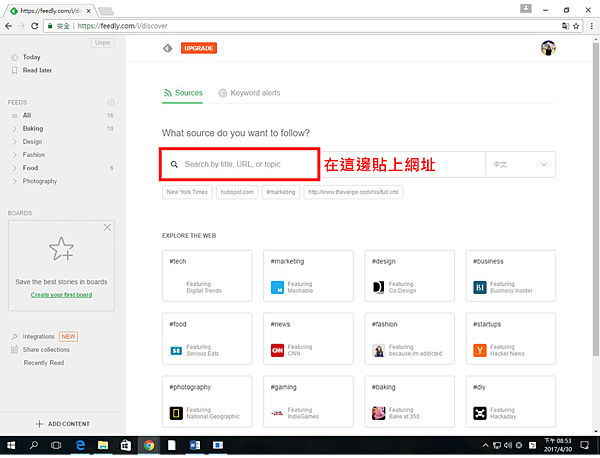This screenshot has height=458, width=600.
Task: Click Mashable icon in #marketing card
Action: click(x=277, y=288)
